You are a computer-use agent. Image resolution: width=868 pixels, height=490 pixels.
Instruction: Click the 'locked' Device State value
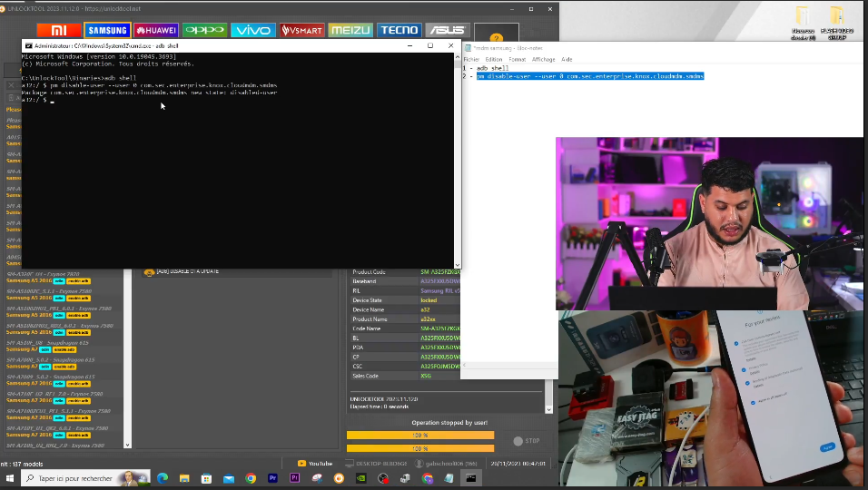[429, 300]
